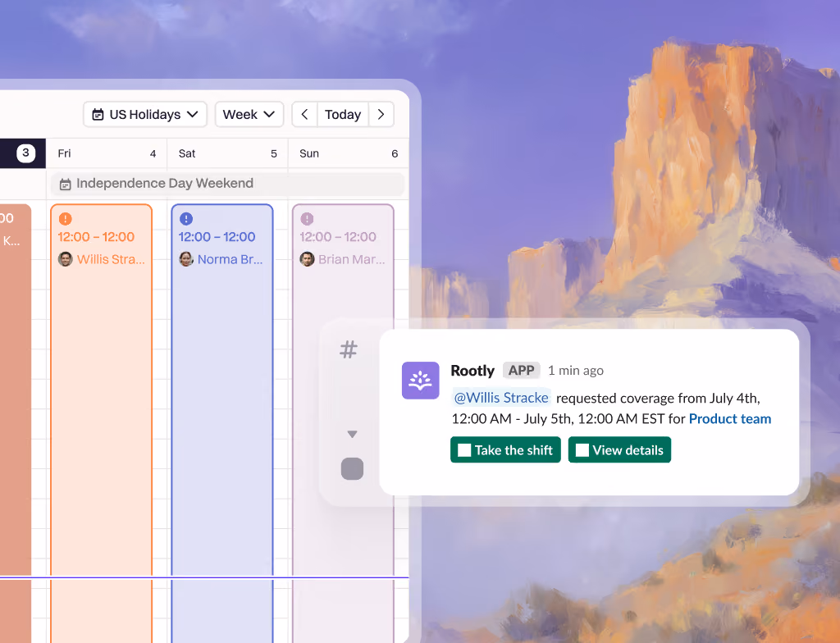Click the 12:00 – 12:00 time on the Sunday shift
840x643 pixels.
(338, 237)
